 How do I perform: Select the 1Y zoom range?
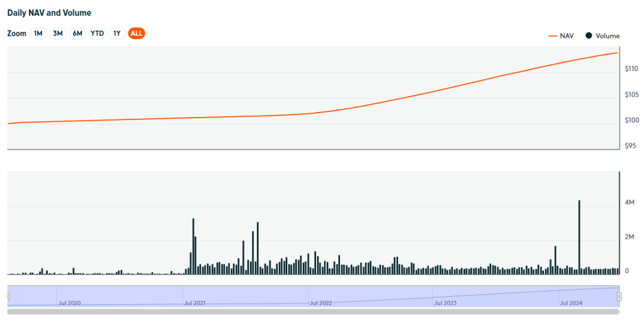pos(116,33)
